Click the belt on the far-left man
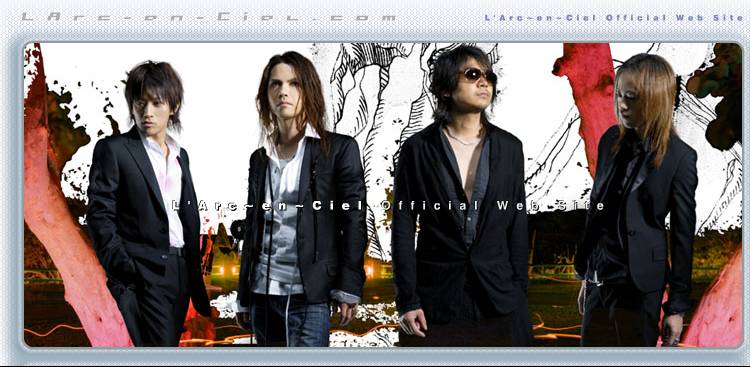The height and width of the screenshot is (367, 750). 176,251
